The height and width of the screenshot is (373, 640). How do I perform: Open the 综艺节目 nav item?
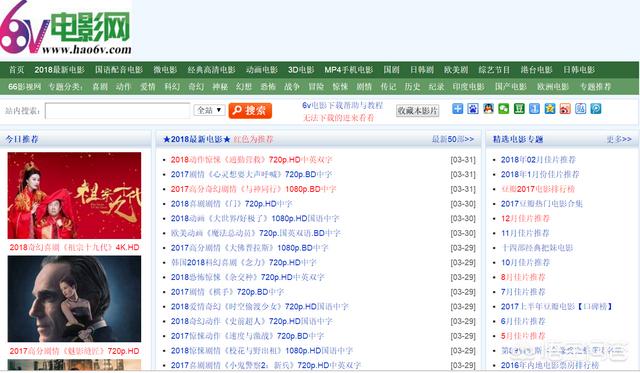pyautogui.click(x=494, y=70)
